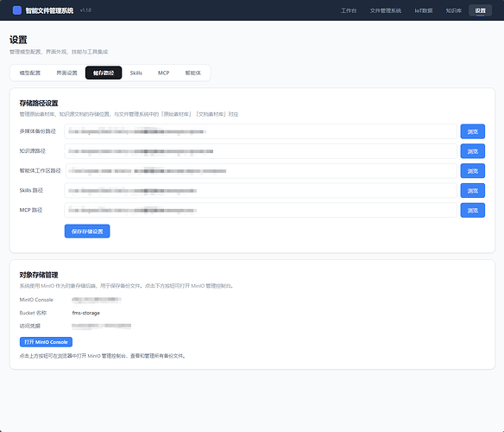Screen dimensions: 504x432
Task: Browse for the Skills 路径 folder
Action: tap(473, 191)
